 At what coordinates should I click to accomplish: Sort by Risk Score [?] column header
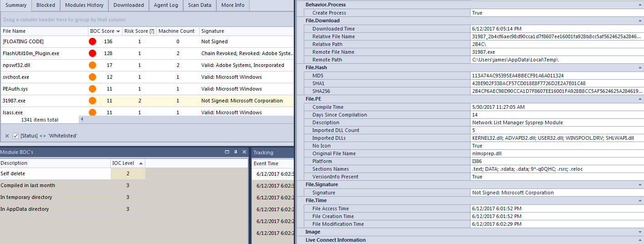coord(139,31)
